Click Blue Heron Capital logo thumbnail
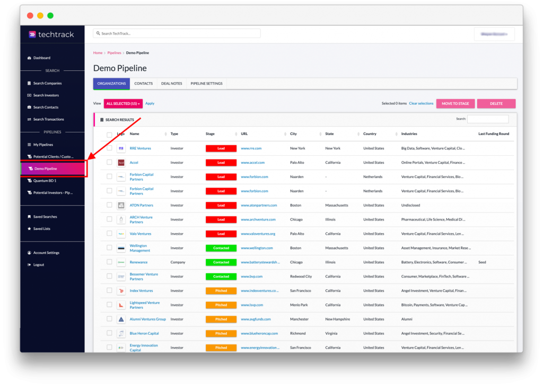This screenshot has width=543, height=392. click(121, 334)
